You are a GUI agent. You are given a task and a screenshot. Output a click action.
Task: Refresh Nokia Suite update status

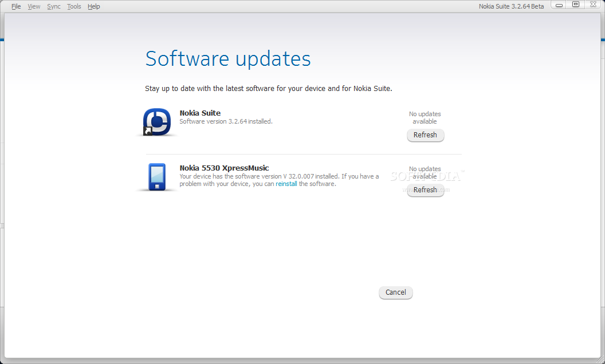point(425,135)
